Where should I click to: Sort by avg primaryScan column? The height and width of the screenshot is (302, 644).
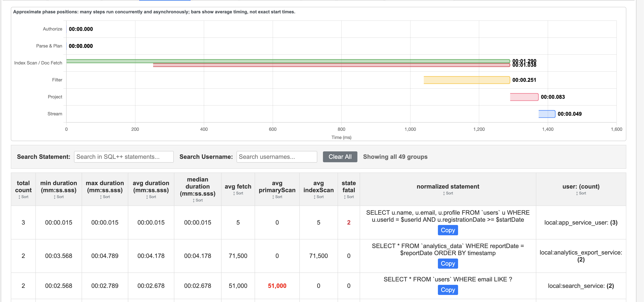pos(277,197)
